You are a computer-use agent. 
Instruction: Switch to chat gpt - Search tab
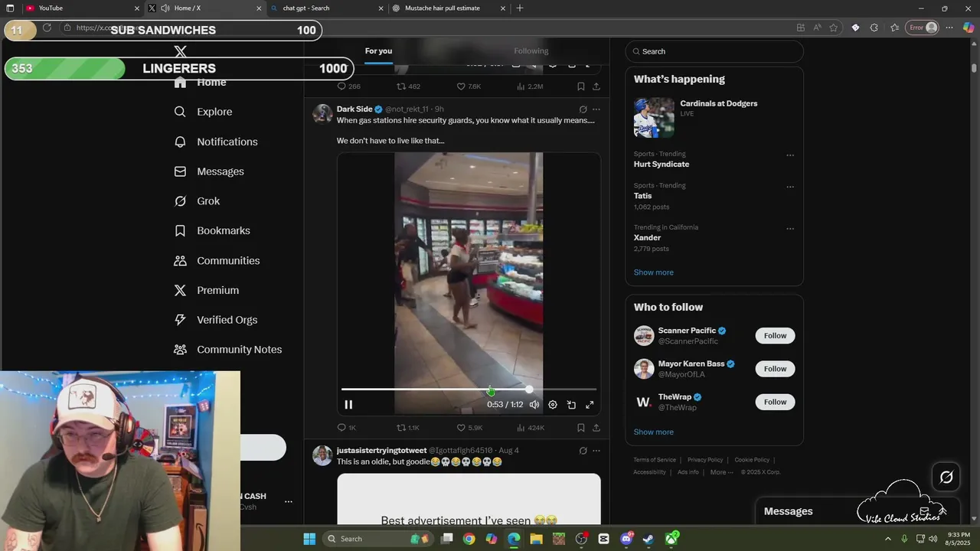click(327, 8)
